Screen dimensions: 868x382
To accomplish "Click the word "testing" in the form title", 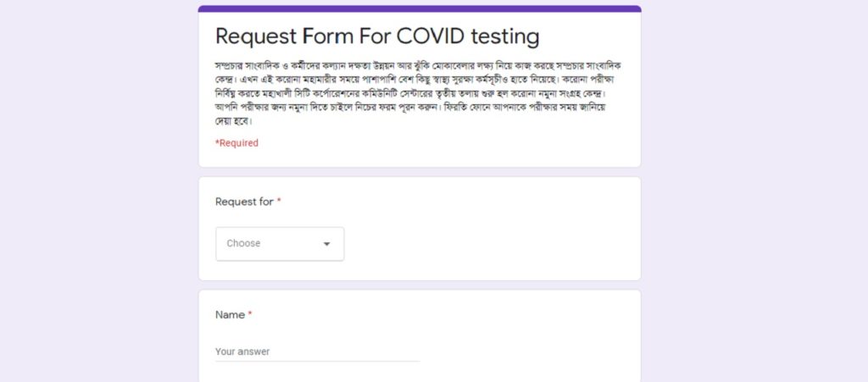I will (500, 37).
